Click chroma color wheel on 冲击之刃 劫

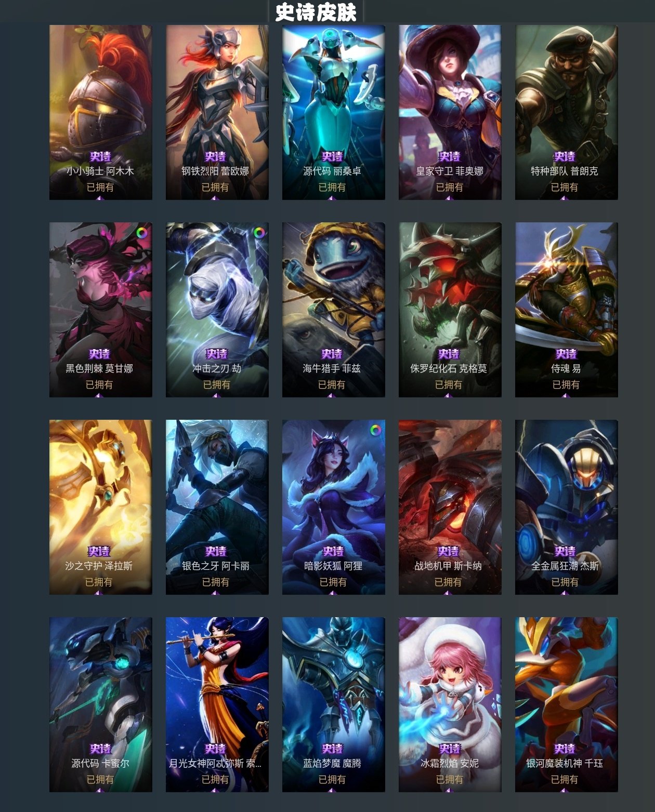coord(258,233)
